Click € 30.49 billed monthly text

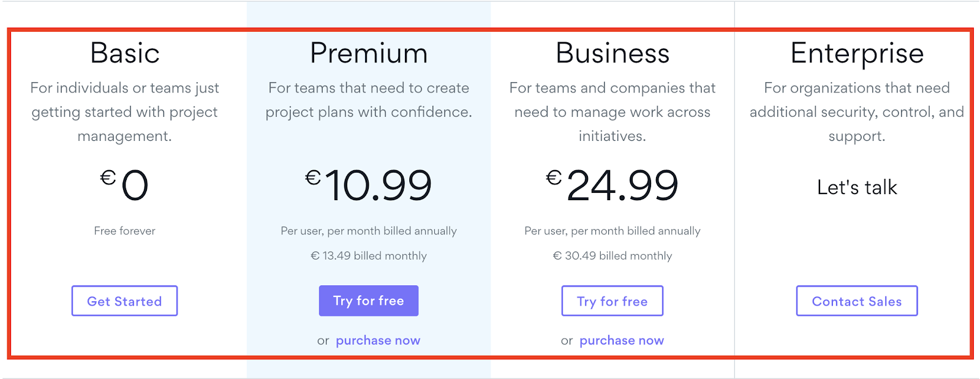612,256
